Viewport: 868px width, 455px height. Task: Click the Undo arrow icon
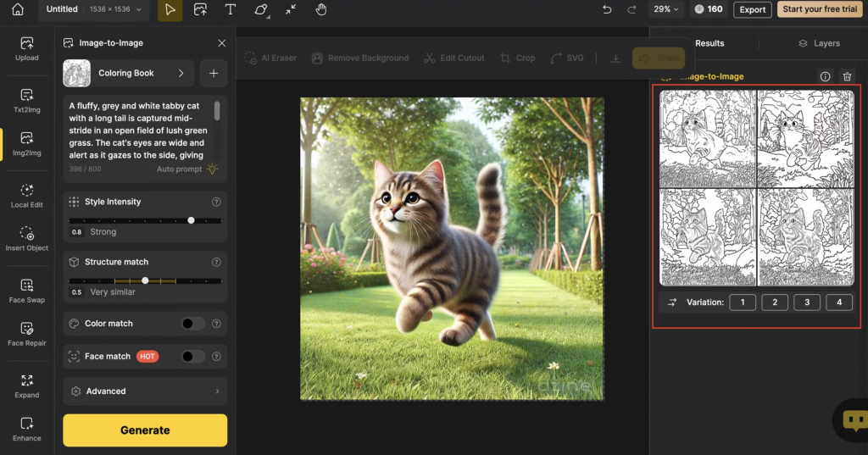(x=607, y=10)
